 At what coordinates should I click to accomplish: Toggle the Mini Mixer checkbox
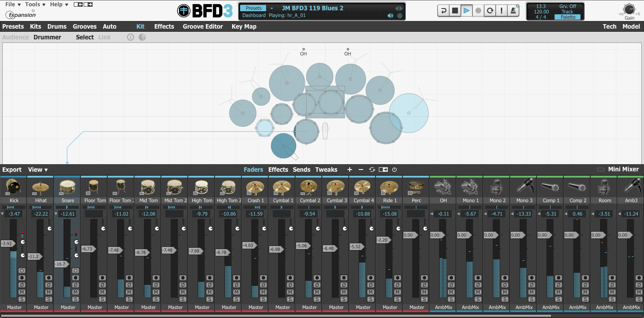click(x=600, y=170)
